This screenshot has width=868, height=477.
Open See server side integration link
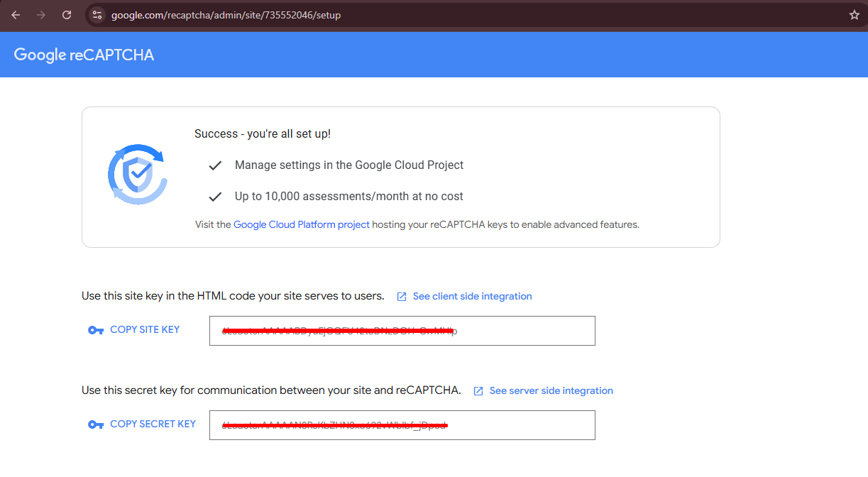(551, 390)
